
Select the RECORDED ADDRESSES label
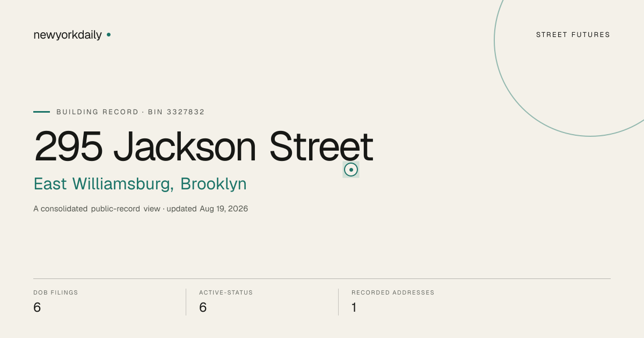[393, 292]
